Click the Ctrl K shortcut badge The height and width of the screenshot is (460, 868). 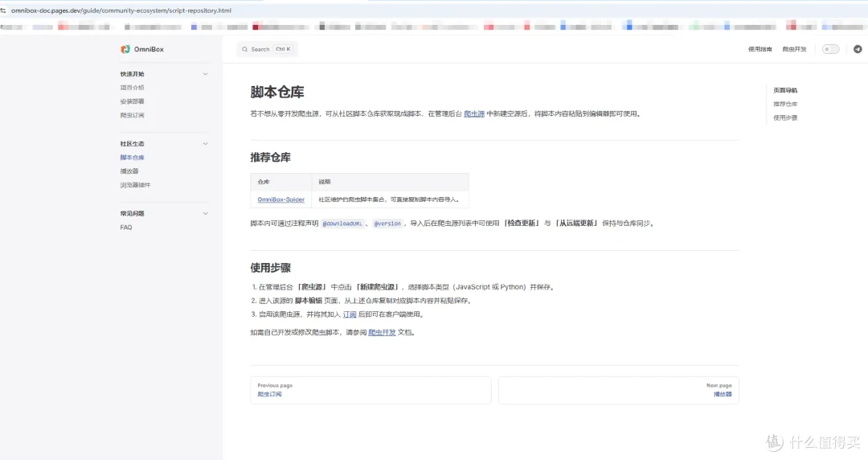point(283,49)
